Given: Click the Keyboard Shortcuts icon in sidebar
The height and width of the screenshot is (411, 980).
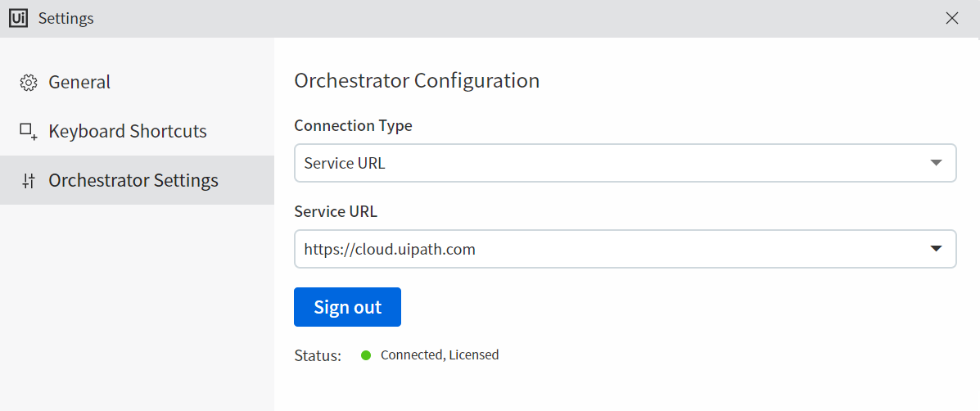Looking at the screenshot, I should pyautogui.click(x=29, y=132).
